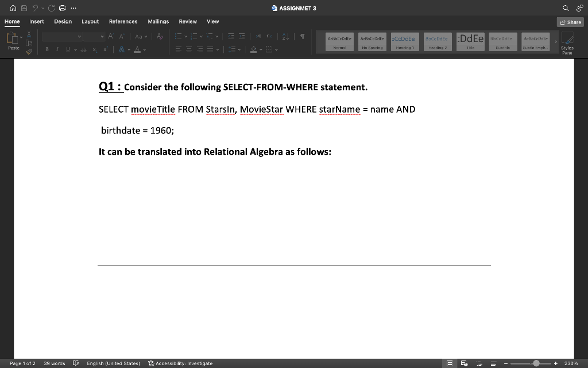Show paragraph marks

[x=303, y=36]
